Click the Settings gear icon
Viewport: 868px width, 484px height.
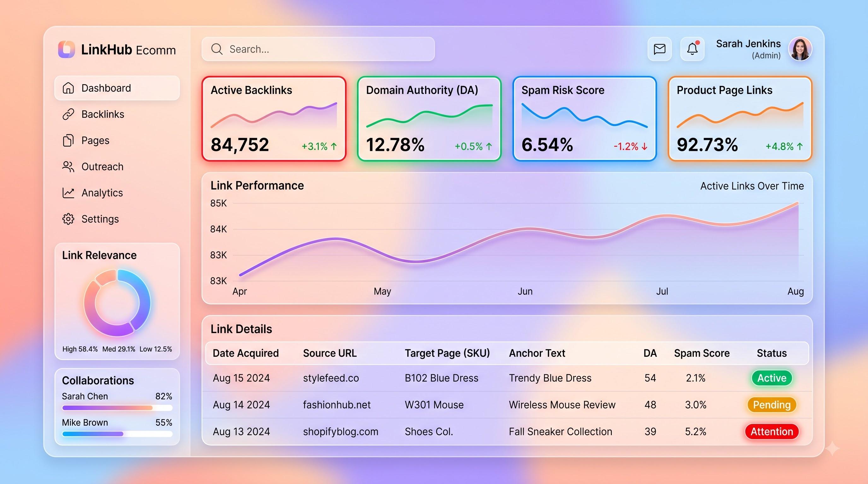(x=68, y=219)
